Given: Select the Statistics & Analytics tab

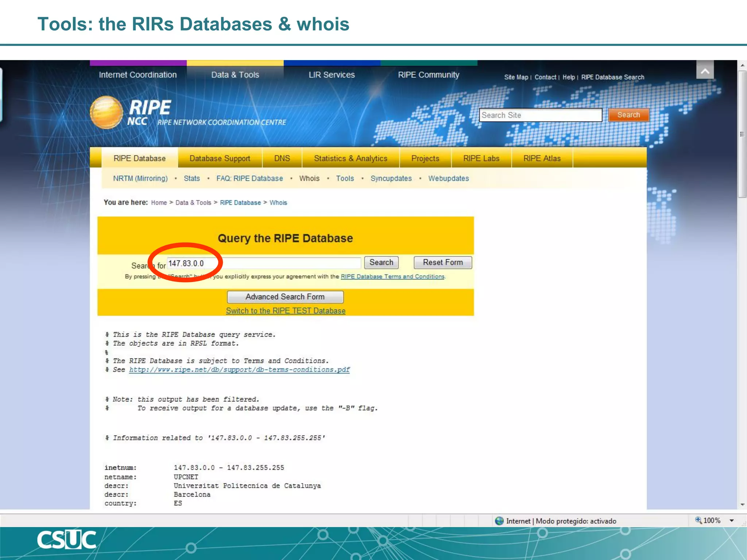Looking at the screenshot, I should [351, 158].
